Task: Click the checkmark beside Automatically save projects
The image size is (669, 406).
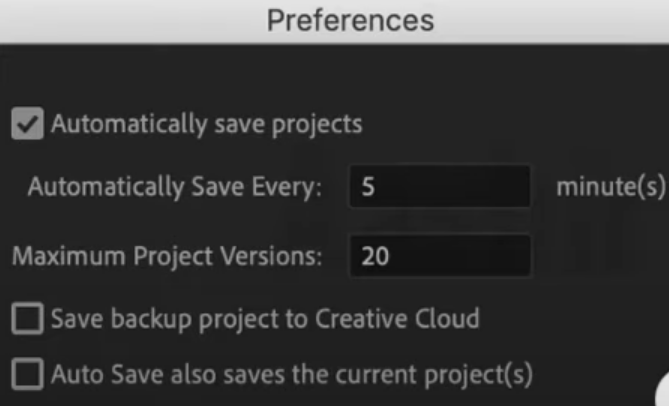Action: point(28,125)
